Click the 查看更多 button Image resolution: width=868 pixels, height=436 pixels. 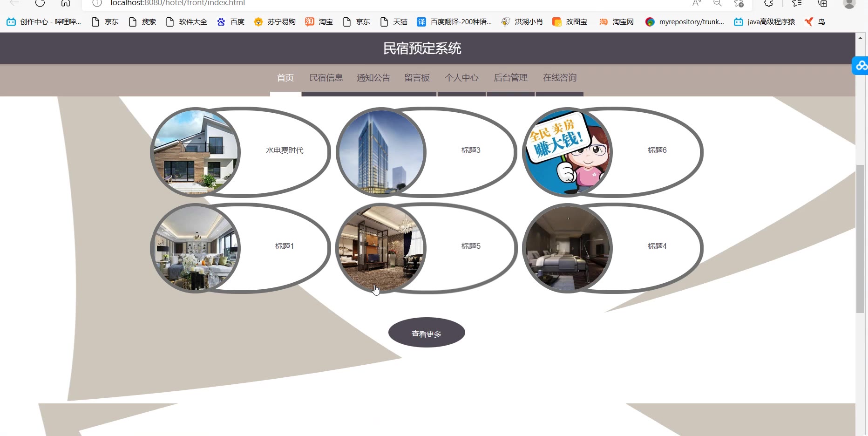(427, 333)
